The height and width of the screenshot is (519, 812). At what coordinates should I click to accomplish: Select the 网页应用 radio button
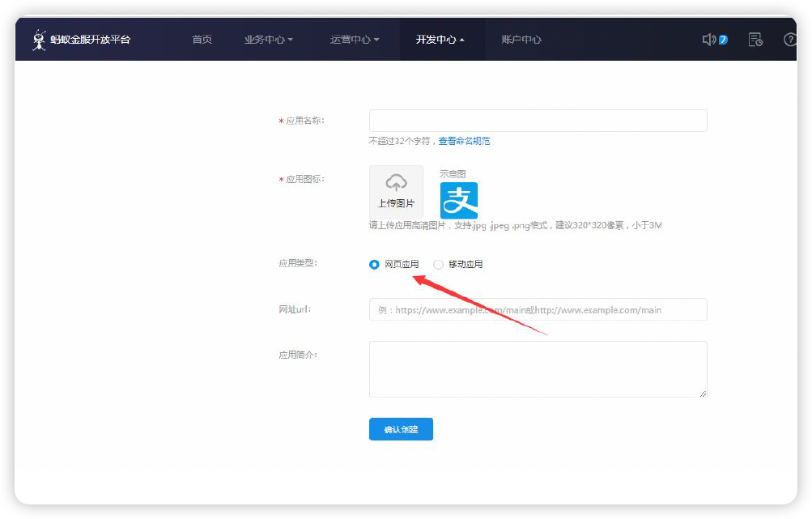coord(373,264)
